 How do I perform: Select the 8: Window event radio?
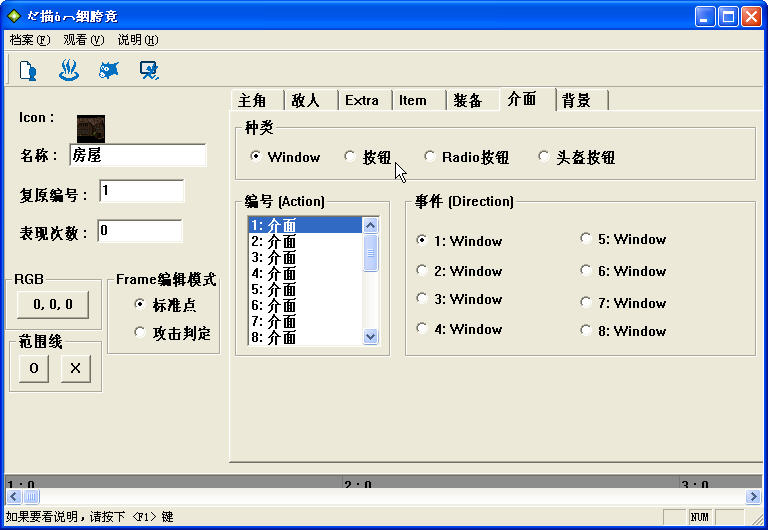click(x=623, y=331)
